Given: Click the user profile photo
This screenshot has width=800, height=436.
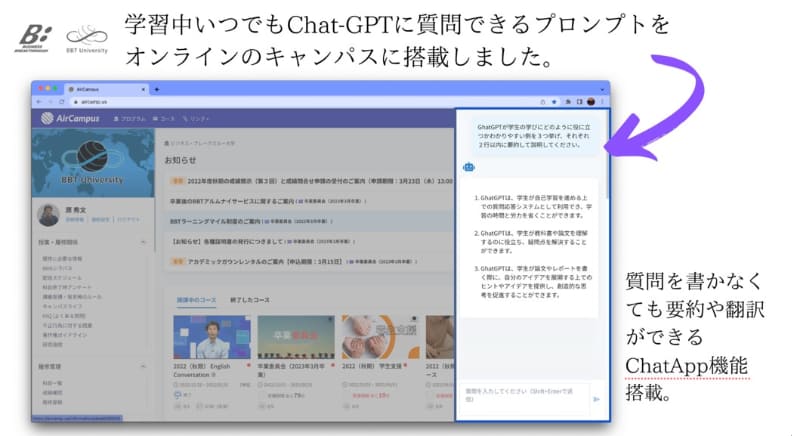Looking at the screenshot, I should 48,215.
